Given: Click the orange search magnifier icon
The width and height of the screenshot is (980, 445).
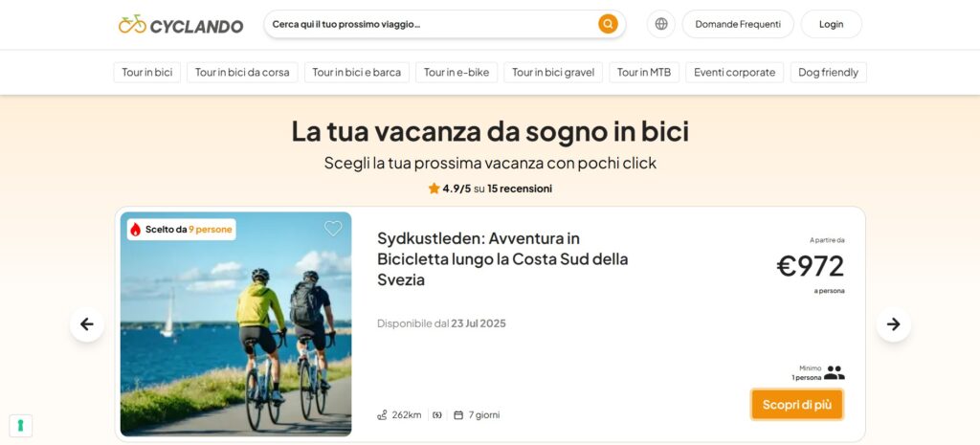Looking at the screenshot, I should pos(608,24).
